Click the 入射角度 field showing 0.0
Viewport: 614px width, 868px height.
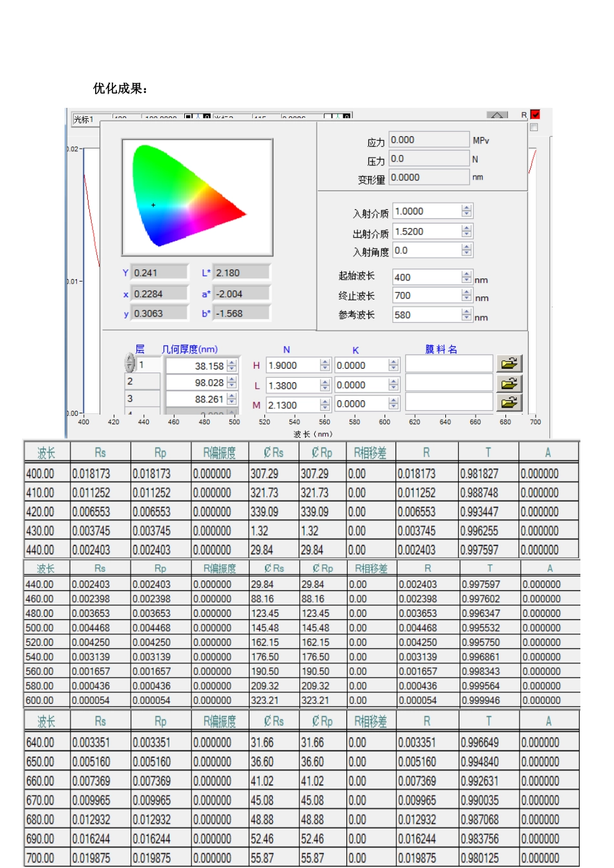[427, 250]
